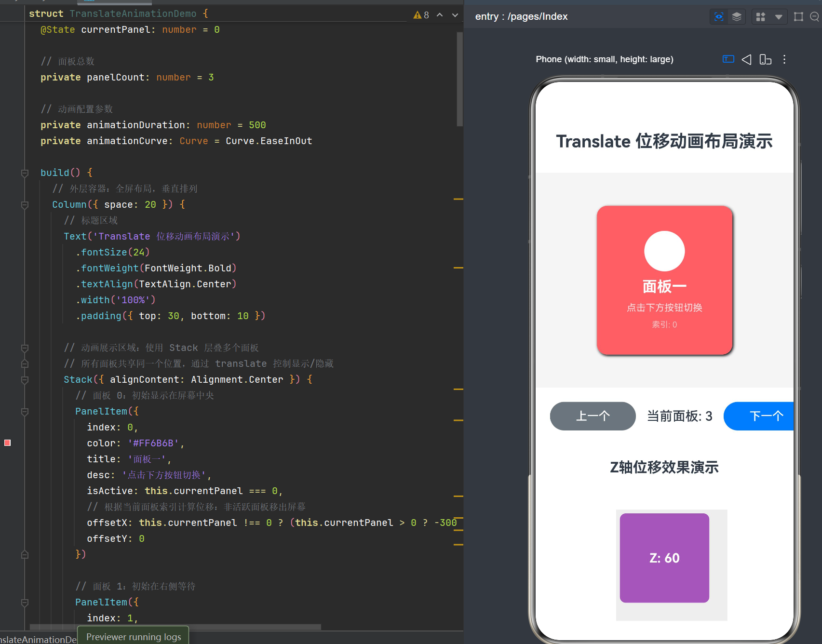Screen dimensions: 822x644
Task: Click the Translate 位移动画布局演示 title in preview
Action: point(664,141)
